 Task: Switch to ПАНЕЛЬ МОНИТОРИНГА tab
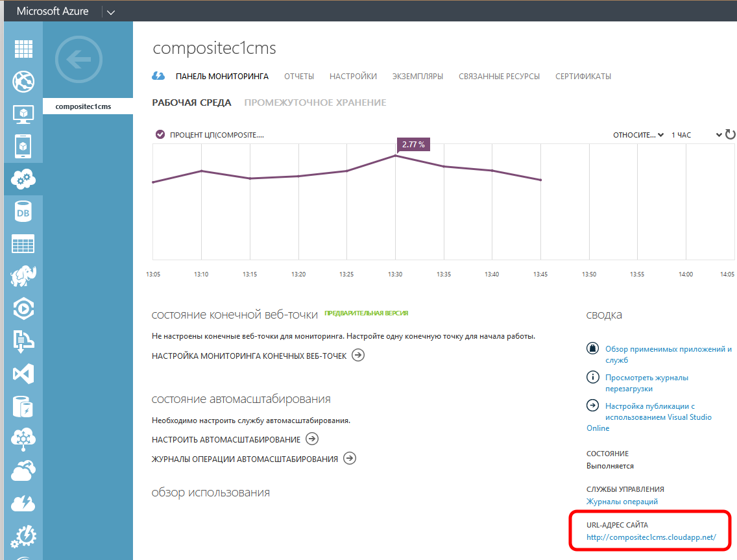(x=222, y=76)
